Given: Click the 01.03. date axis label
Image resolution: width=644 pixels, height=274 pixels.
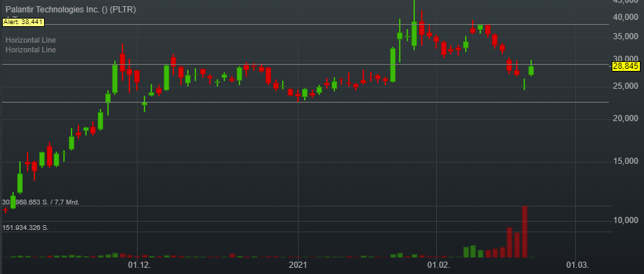Looking at the screenshot, I should click(x=577, y=264).
